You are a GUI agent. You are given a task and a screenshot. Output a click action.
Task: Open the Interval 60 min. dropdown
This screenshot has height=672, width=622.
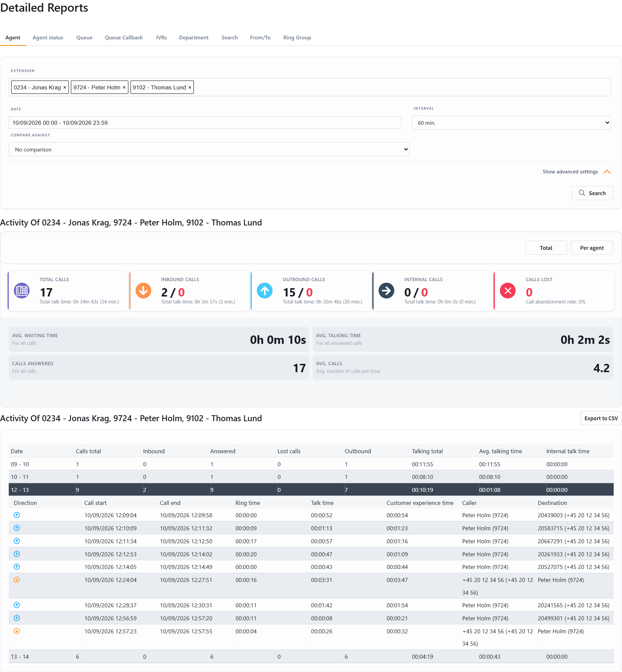click(511, 123)
